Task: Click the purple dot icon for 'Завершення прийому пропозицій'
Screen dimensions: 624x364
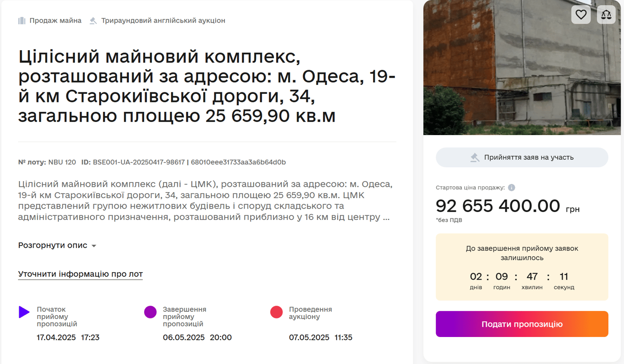Action: coord(150,312)
